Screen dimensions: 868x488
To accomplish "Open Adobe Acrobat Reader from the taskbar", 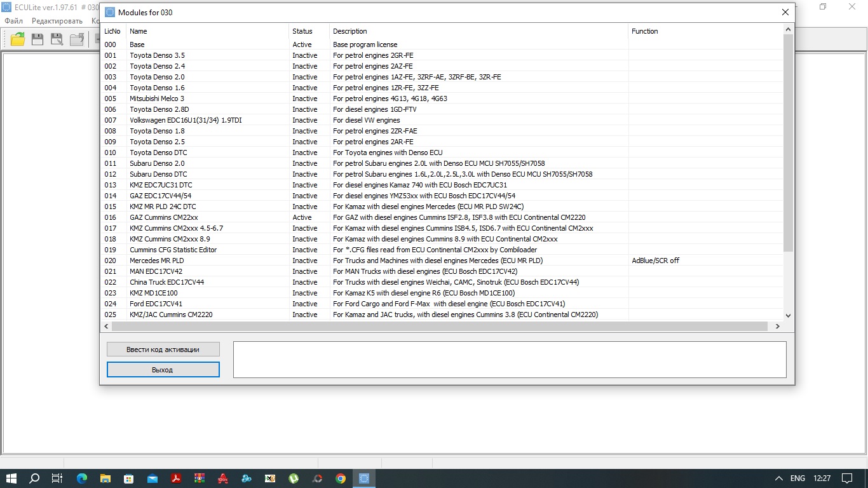I will click(x=176, y=478).
